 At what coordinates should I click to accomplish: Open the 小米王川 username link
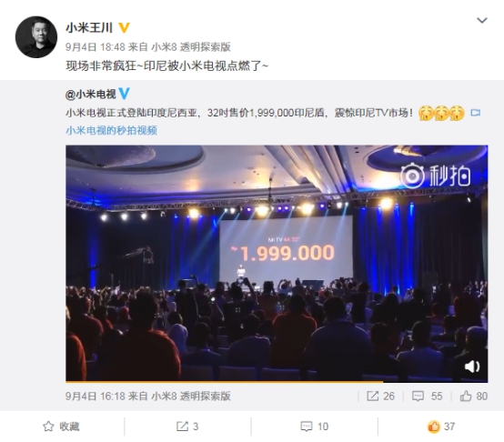click(x=89, y=27)
